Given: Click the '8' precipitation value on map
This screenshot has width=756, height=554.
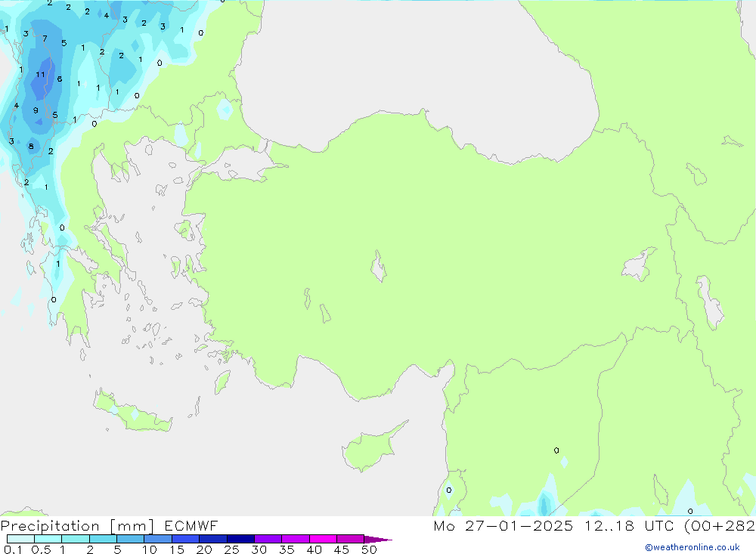Looking at the screenshot, I should [31, 146].
